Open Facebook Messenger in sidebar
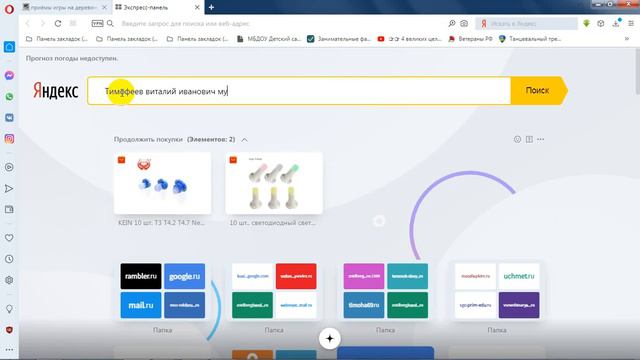Viewport: 640px width, 360px height. [x=9, y=76]
